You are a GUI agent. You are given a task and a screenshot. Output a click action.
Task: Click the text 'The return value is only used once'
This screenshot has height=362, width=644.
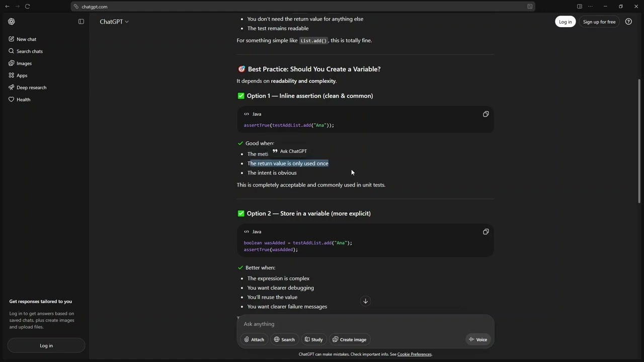pyautogui.click(x=288, y=163)
